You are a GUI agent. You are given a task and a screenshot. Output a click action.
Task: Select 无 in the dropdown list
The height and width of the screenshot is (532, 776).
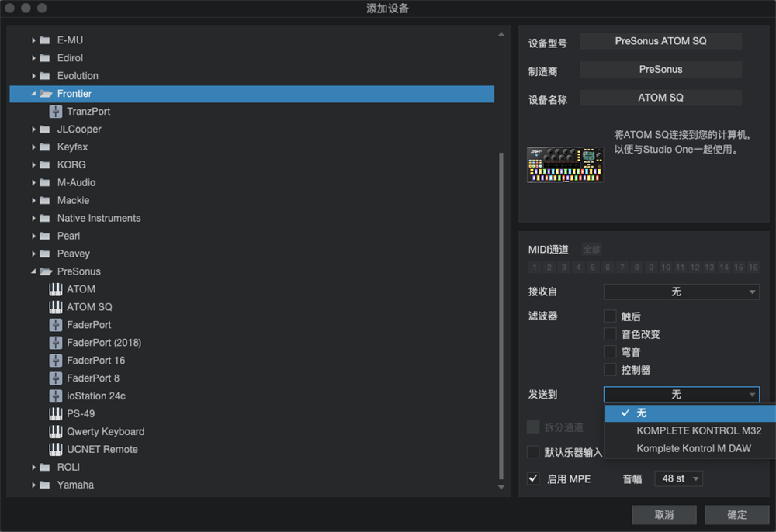click(x=690, y=413)
